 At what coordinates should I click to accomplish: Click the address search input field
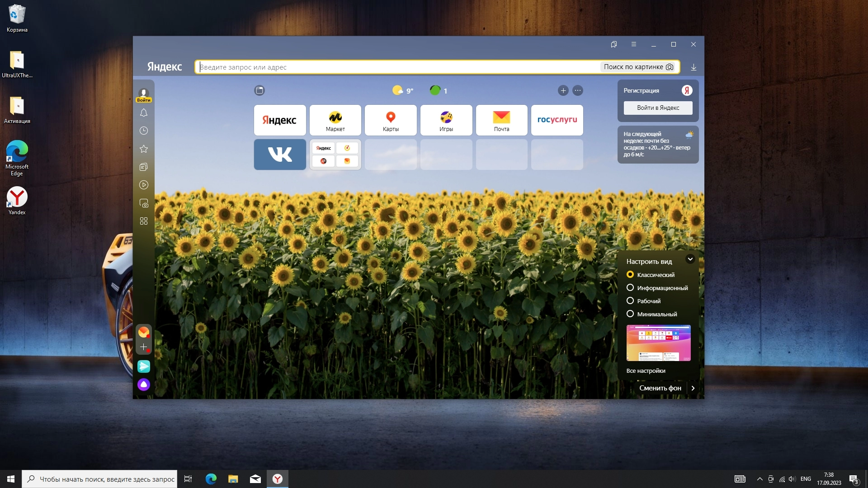point(398,67)
